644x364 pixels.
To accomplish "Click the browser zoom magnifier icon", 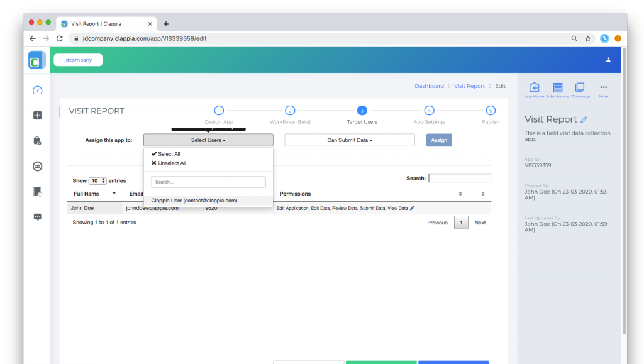I will [x=574, y=38].
